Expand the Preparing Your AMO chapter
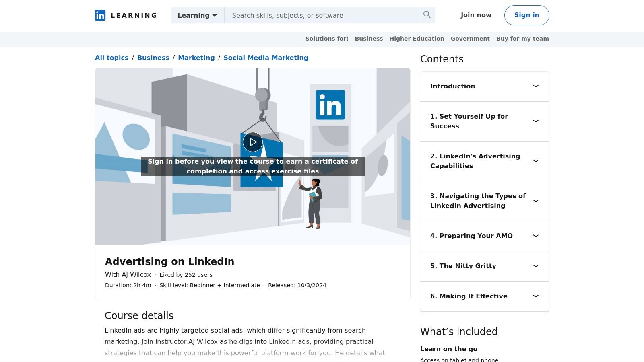The width and height of the screenshot is (644, 362). [x=484, y=236]
